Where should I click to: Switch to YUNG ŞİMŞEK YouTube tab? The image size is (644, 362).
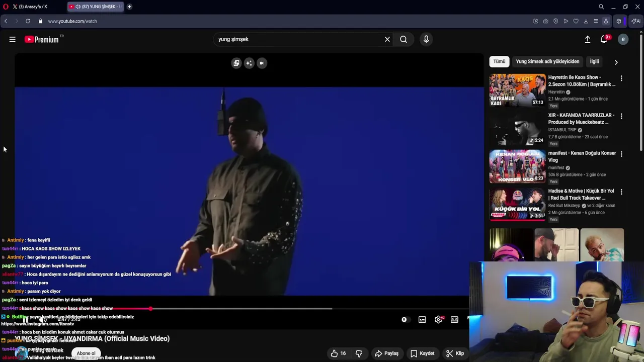pos(96,7)
